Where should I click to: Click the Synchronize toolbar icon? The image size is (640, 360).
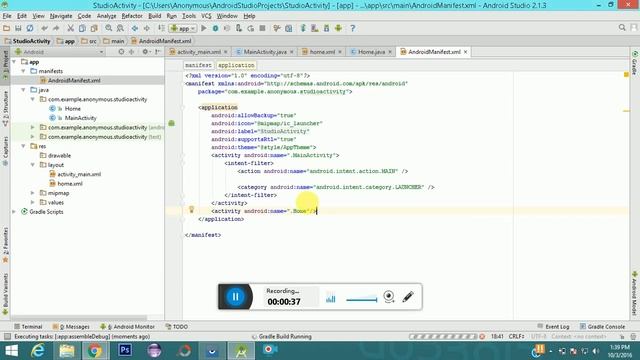(30, 28)
